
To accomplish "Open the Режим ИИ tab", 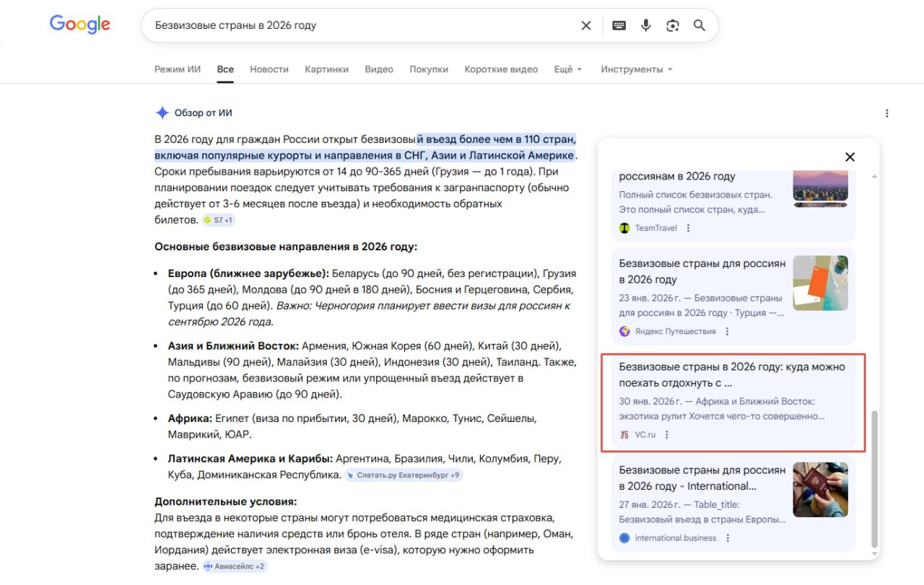I will coord(178,69).
